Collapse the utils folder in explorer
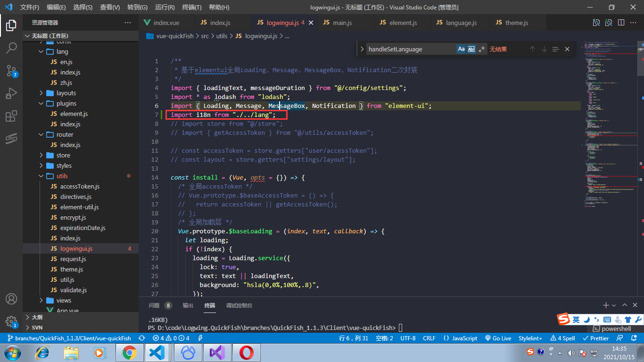 [62, 176]
